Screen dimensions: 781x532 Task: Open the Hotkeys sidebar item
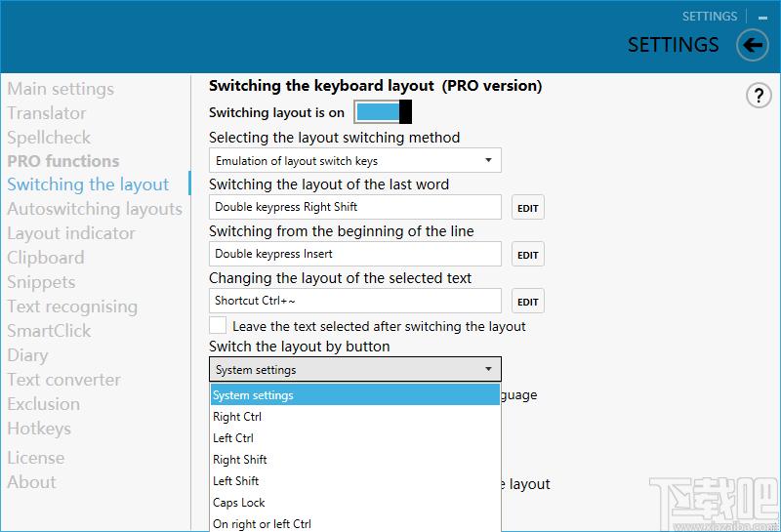(x=39, y=429)
